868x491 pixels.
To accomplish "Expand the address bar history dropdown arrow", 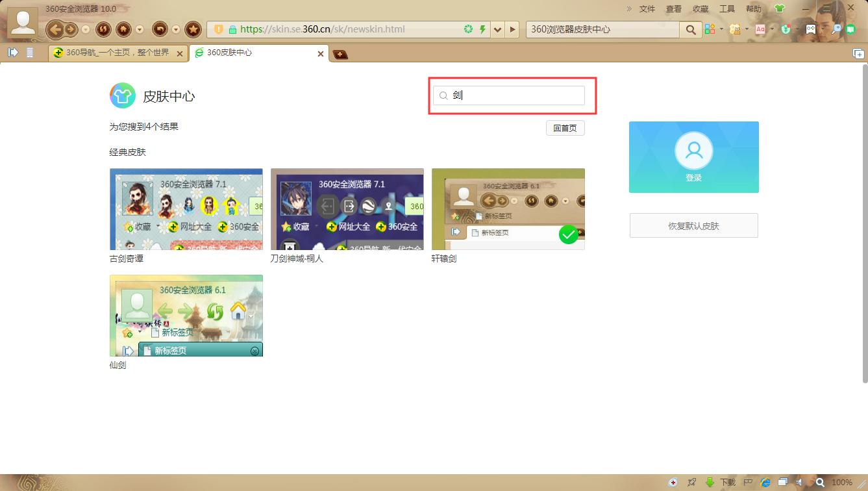I will click(x=498, y=29).
